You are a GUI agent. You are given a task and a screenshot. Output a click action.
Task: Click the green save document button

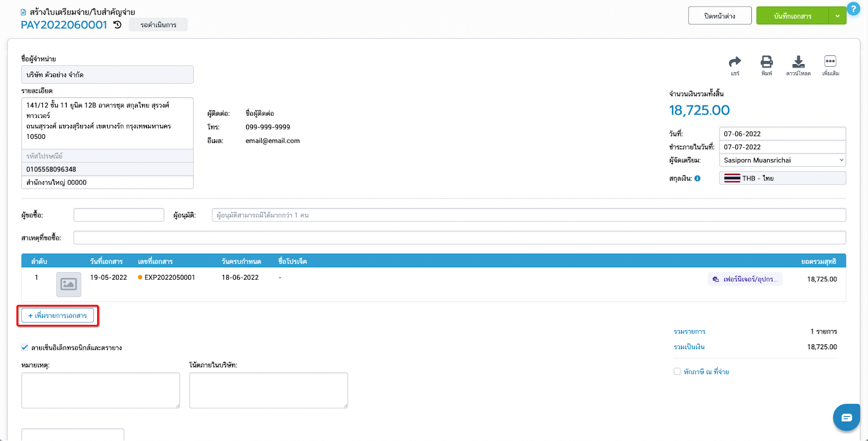(792, 16)
